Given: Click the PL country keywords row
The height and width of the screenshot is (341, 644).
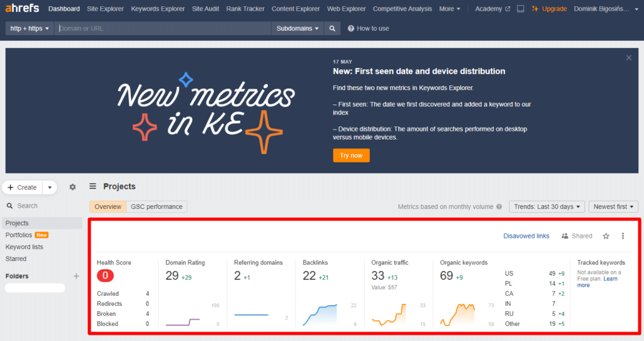Looking at the screenshot, I should pyautogui.click(x=535, y=284).
